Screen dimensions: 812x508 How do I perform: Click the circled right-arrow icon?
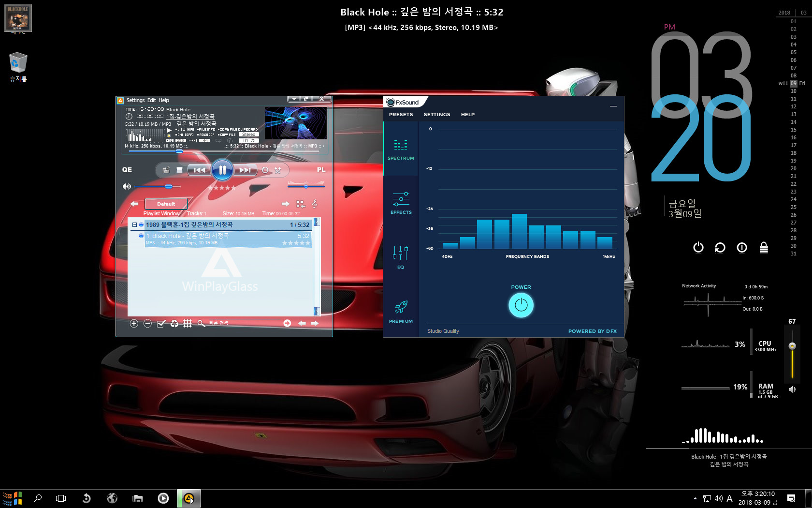(287, 323)
